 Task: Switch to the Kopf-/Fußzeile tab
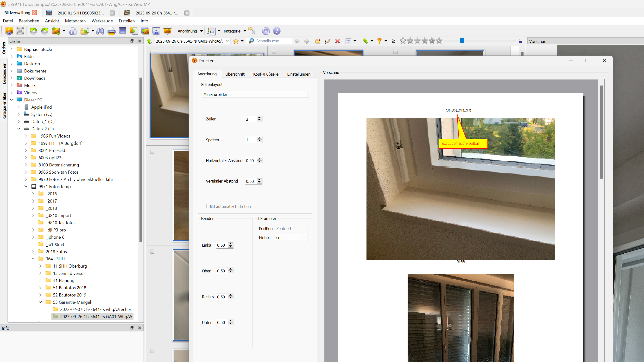pyautogui.click(x=265, y=74)
